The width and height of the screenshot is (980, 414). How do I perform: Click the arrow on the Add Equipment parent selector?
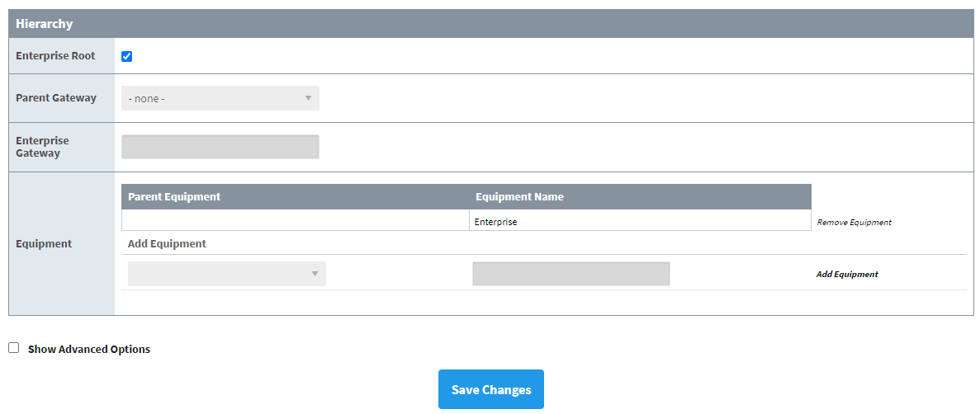tap(315, 274)
